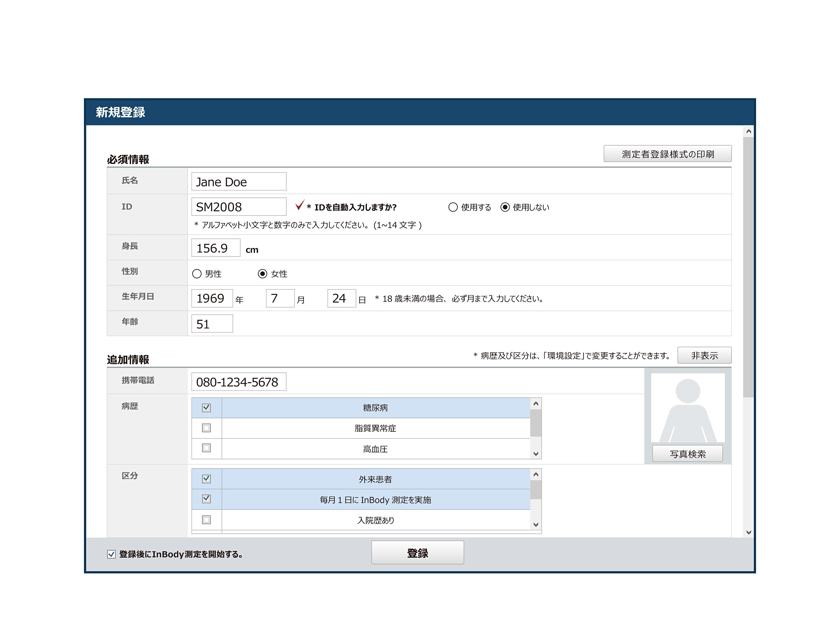Click the main form vertical scrollbar thumb
The height and width of the screenshot is (623, 840).
(x=748, y=267)
